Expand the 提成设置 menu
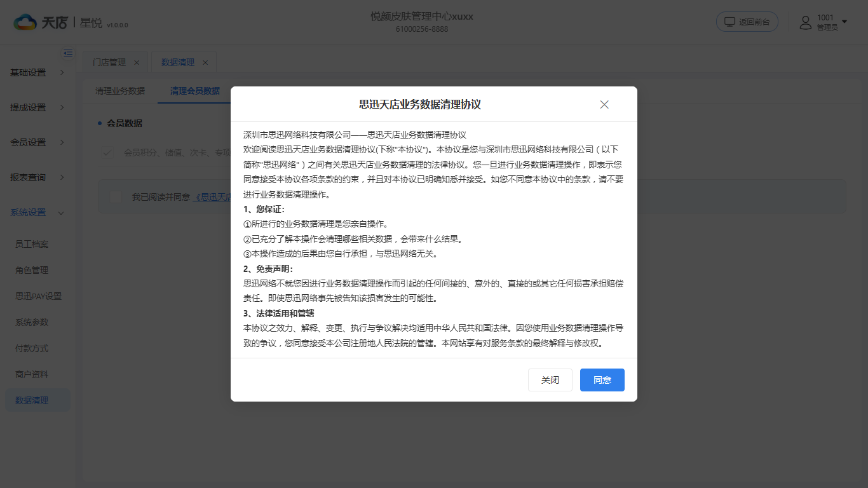Screen dimensions: 868x488 [x=37, y=107]
